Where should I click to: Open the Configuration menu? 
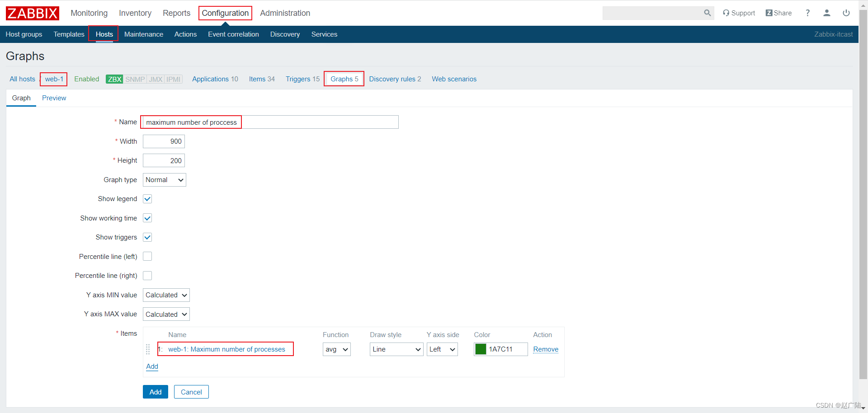coord(225,13)
